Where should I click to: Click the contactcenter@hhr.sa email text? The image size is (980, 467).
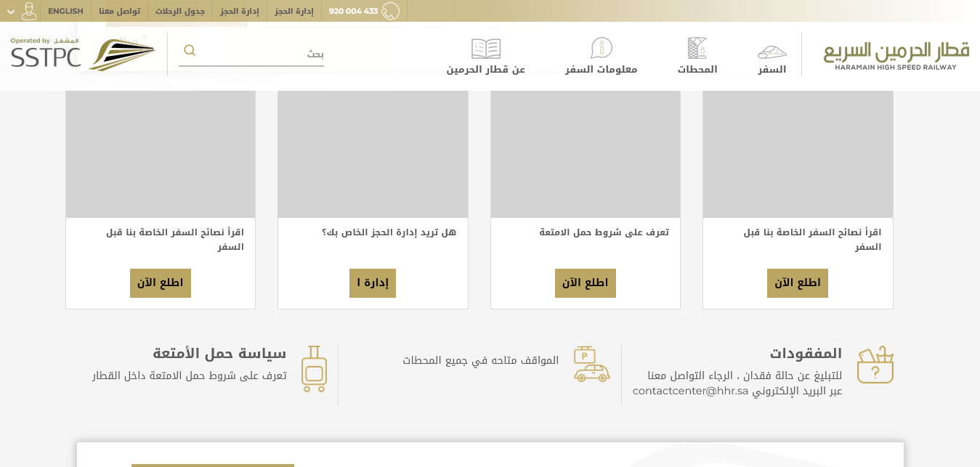click(690, 391)
